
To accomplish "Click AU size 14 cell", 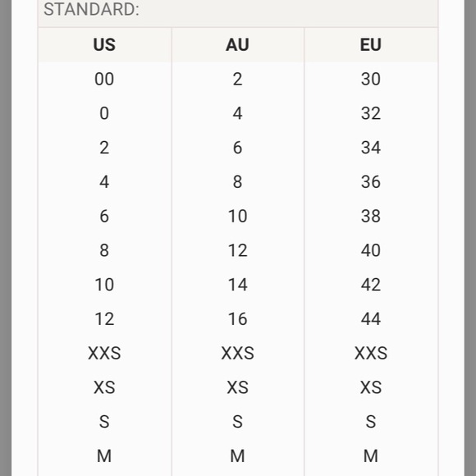I will pyautogui.click(x=237, y=285).
